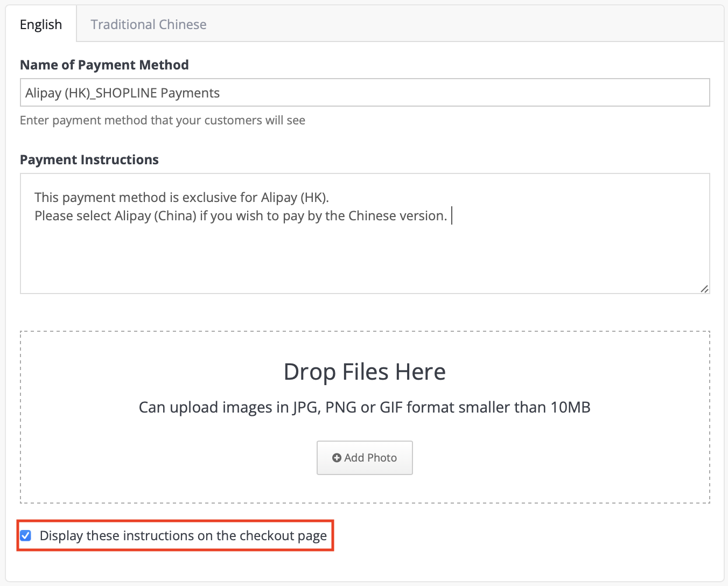Click the 'Enter payment method that your customers will see' hint

(163, 120)
